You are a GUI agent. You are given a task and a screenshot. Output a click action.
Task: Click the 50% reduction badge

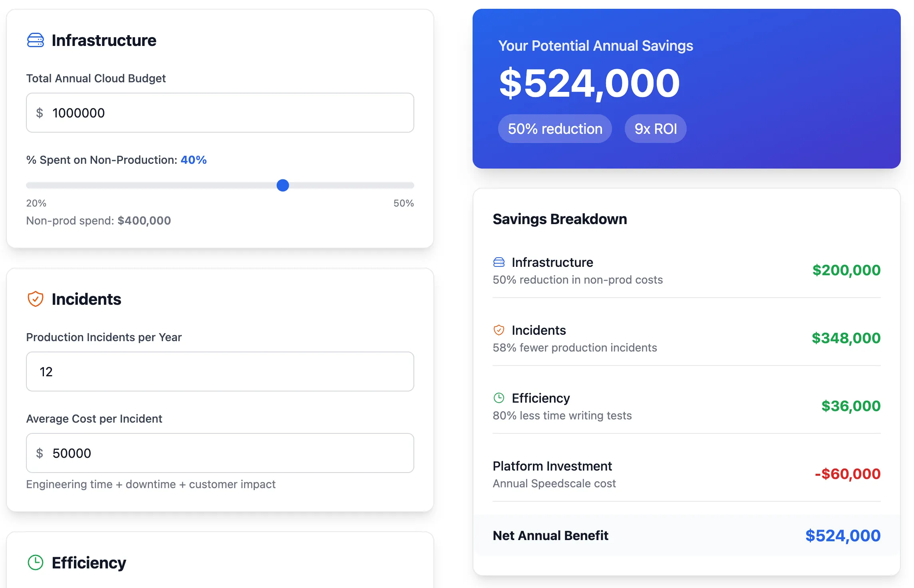coord(555,129)
